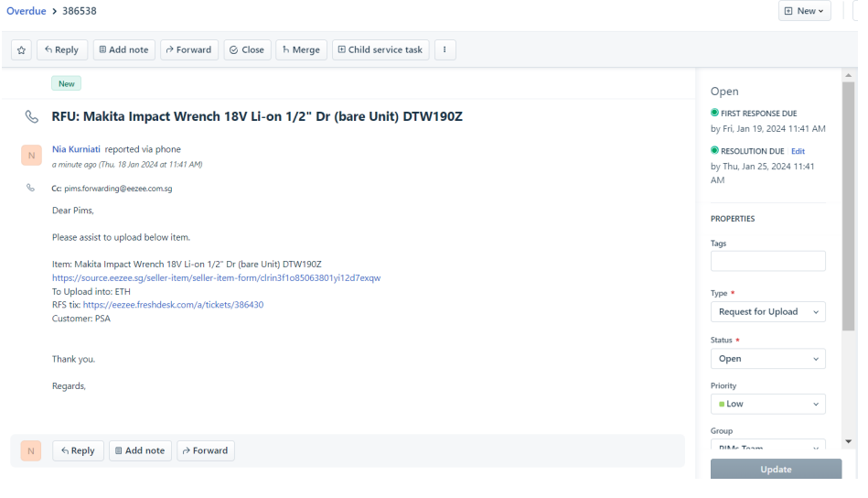Click the 'To Upload into: ETH' line
Viewport: 868px width, 498px height.
point(91,291)
